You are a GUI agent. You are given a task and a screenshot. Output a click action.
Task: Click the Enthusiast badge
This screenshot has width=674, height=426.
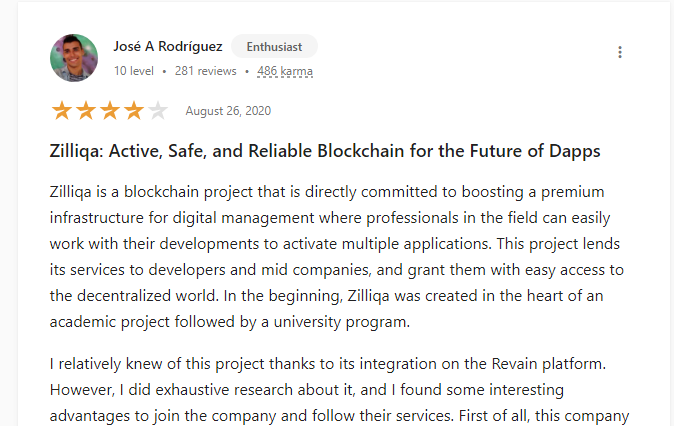274,46
